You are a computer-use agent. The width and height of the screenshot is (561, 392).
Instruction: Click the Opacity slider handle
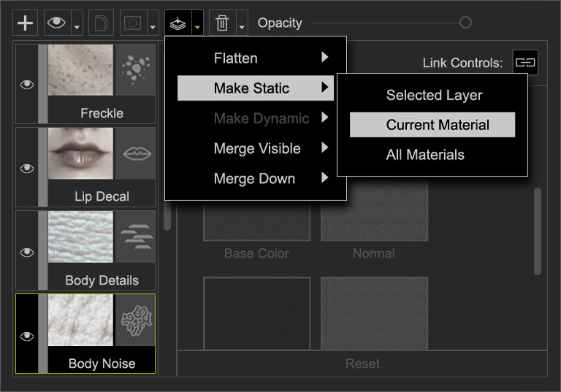(x=465, y=23)
